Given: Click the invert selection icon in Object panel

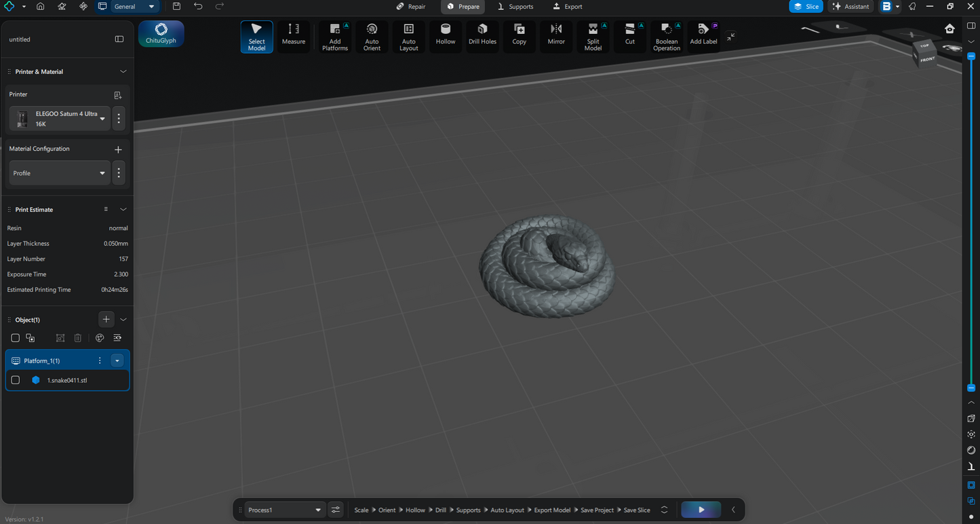Looking at the screenshot, I should tap(31, 338).
